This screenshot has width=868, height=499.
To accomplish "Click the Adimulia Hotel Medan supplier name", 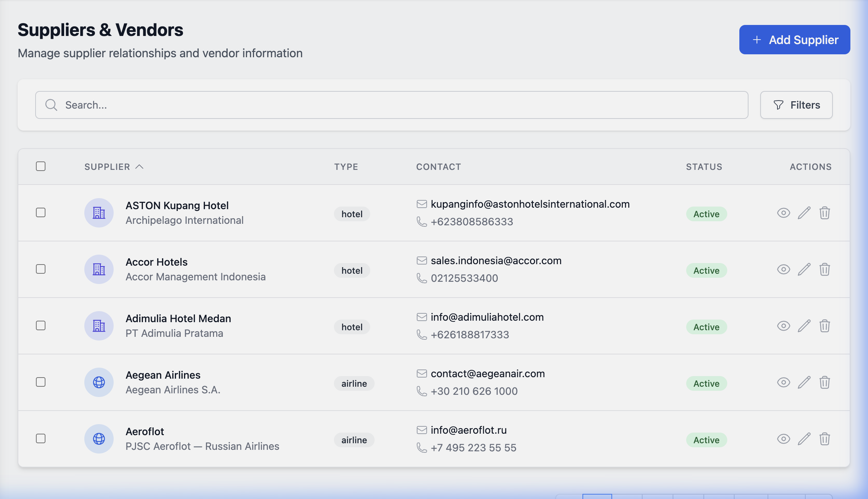I will pyautogui.click(x=178, y=318).
